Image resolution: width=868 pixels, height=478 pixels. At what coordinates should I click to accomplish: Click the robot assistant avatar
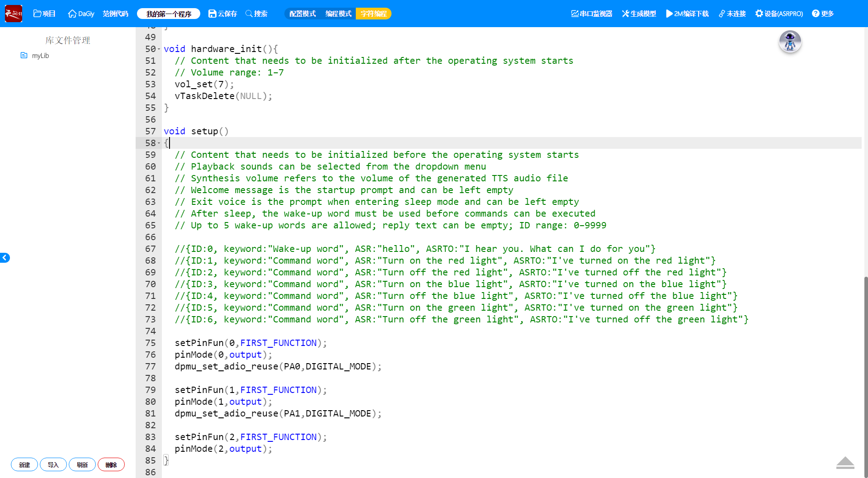pyautogui.click(x=790, y=42)
